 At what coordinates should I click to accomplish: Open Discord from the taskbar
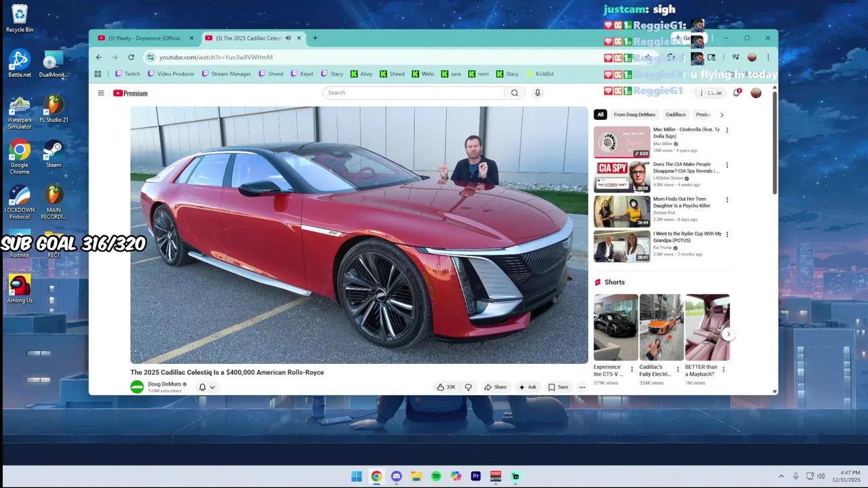click(x=396, y=476)
